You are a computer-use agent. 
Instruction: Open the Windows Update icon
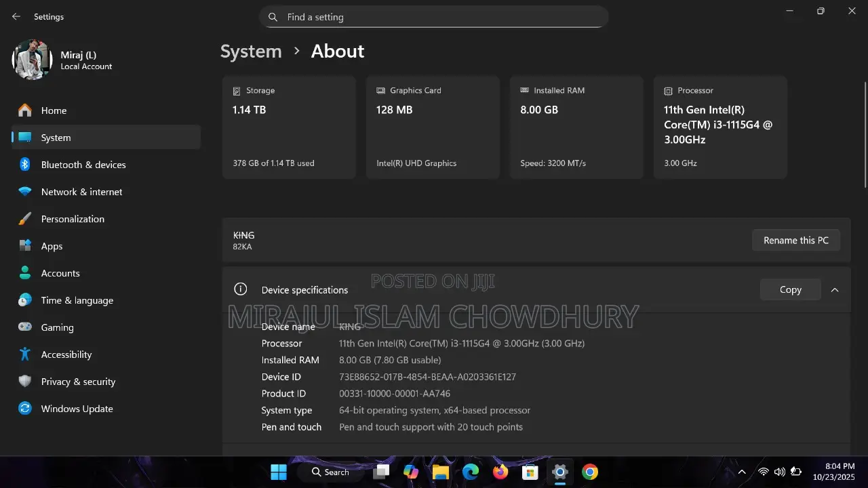(x=24, y=409)
